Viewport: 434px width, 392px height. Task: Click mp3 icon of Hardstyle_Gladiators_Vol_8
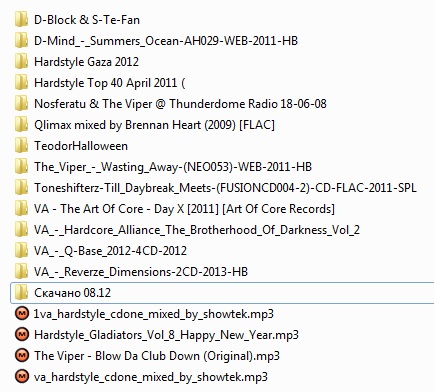(x=22, y=335)
